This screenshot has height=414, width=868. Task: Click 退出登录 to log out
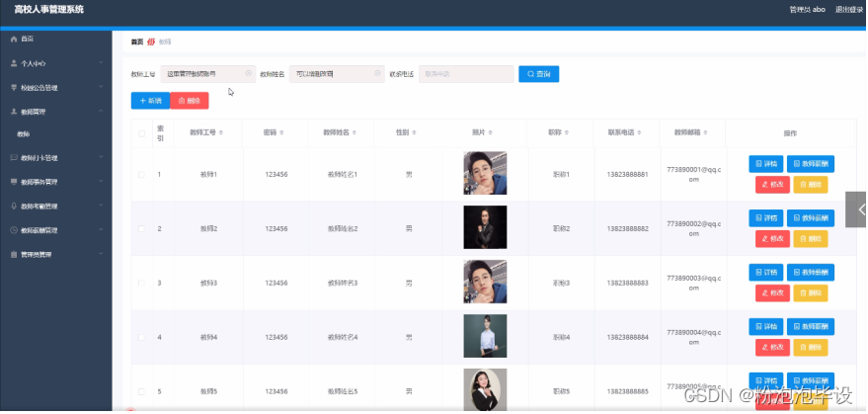[x=848, y=10]
